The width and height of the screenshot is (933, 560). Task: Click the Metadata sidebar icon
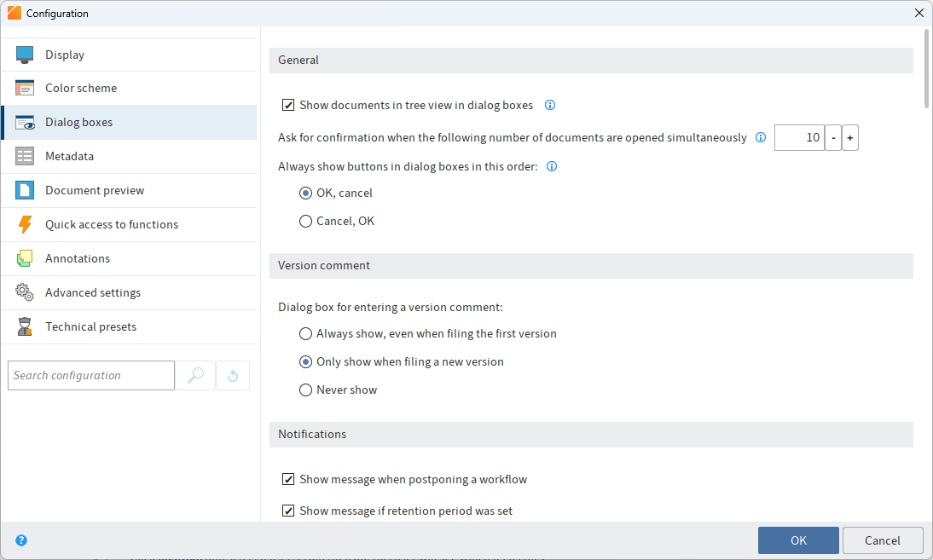(x=26, y=156)
